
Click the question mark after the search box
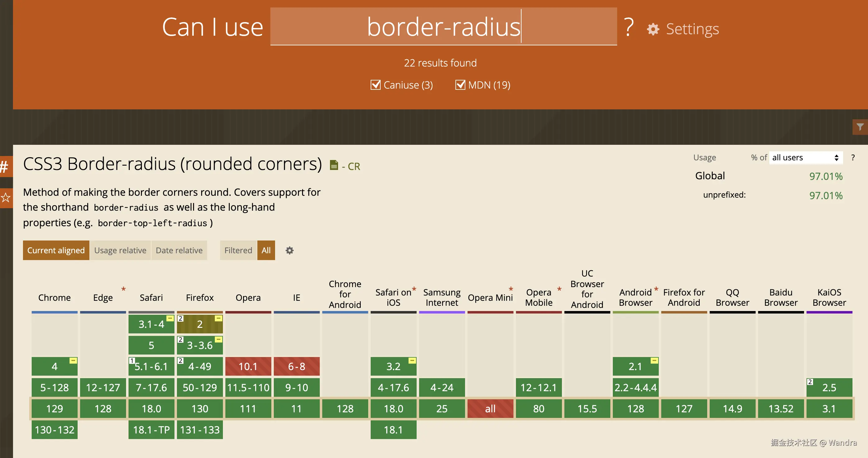629,27
